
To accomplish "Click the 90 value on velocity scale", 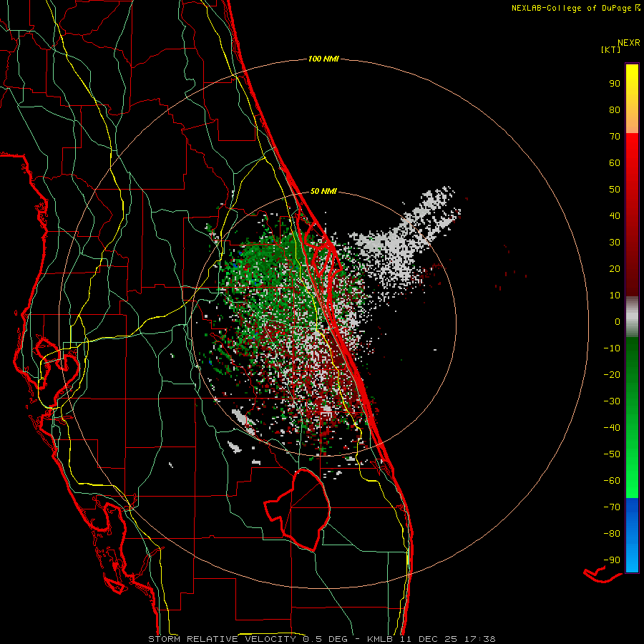I will coord(615,84).
